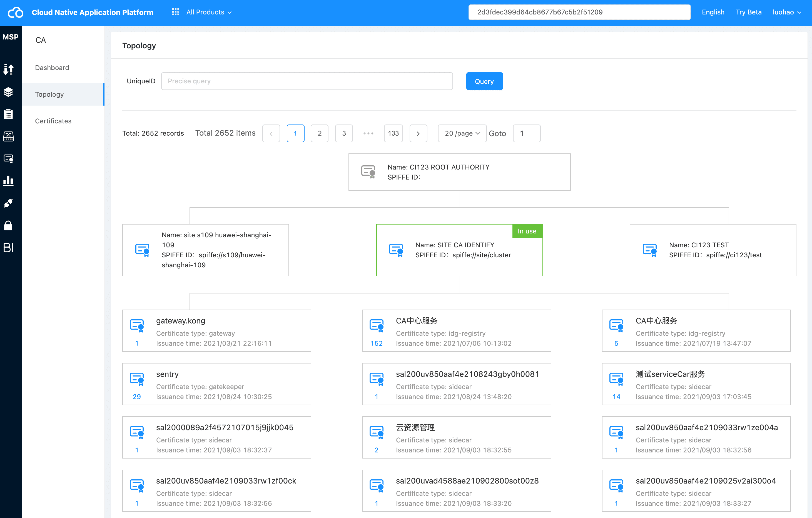Click the sal2000089a2f4572107015j9jjk0045 certificate icon
This screenshot has height=518, width=812.
[x=137, y=432]
